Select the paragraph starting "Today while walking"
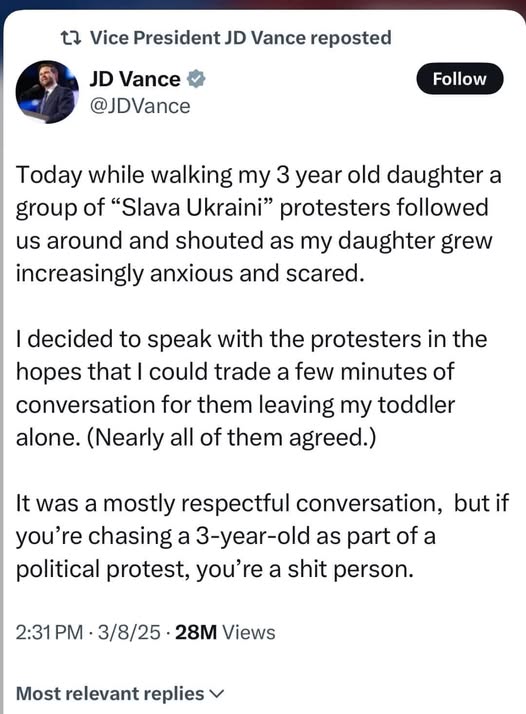526x714 pixels. pos(258,224)
